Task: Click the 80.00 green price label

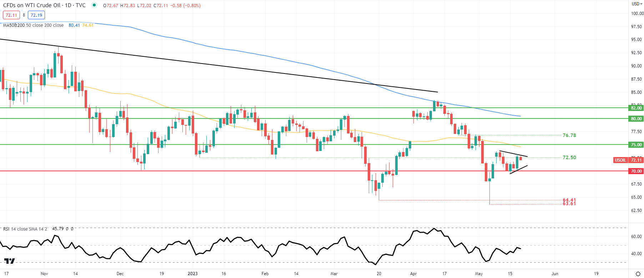Action: click(x=636, y=118)
